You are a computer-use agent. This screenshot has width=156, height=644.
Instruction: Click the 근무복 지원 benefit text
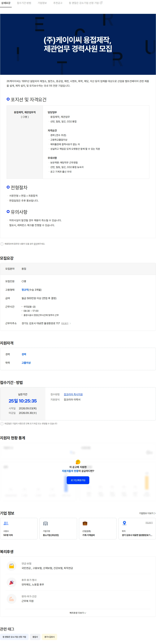[x=27, y=601]
